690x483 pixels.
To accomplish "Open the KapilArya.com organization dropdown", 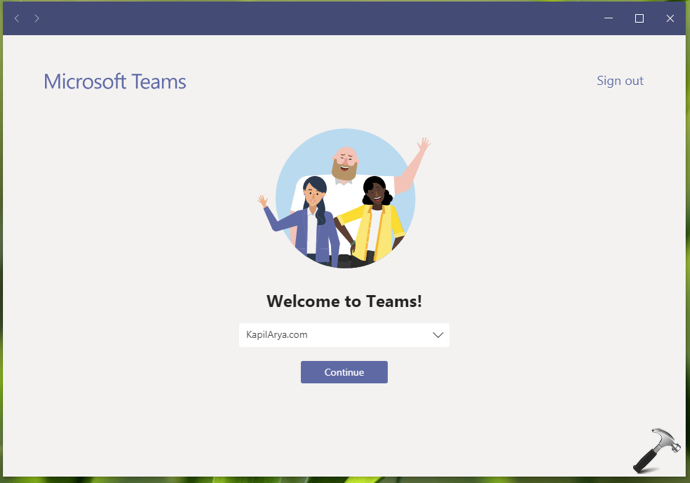I will point(344,335).
